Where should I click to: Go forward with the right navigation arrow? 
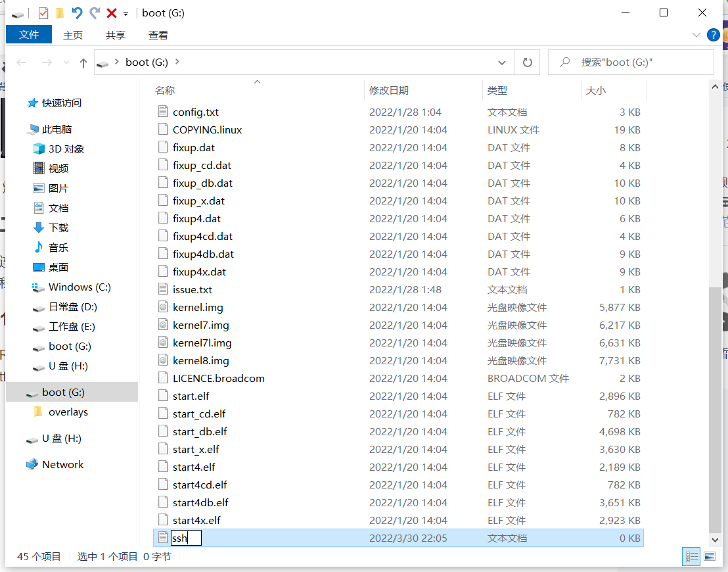(47, 62)
